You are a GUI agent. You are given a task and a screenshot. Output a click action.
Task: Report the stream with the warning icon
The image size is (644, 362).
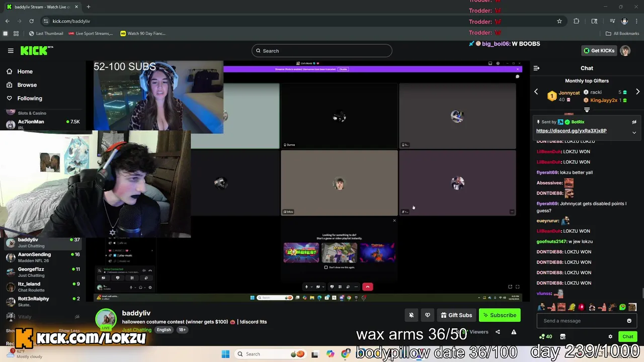[514, 332]
